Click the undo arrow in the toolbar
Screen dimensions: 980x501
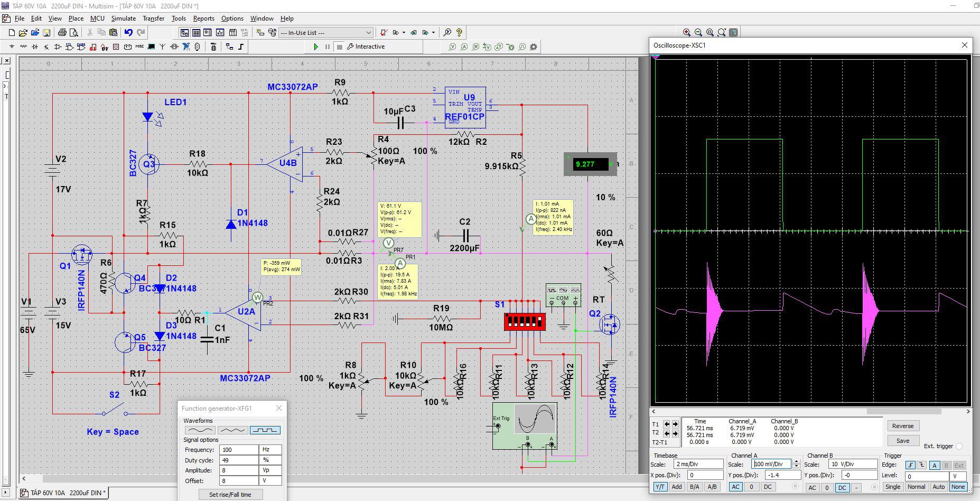[128, 33]
